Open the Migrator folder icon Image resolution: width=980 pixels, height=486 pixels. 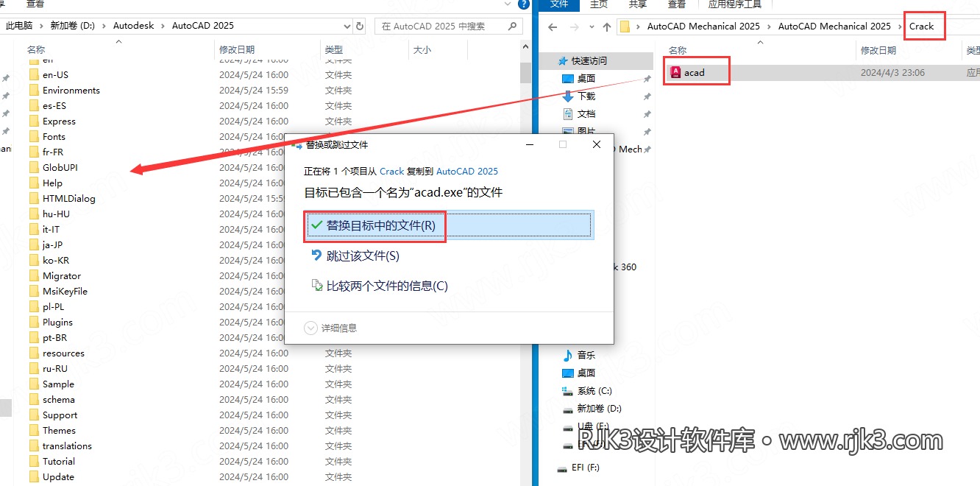tap(34, 275)
